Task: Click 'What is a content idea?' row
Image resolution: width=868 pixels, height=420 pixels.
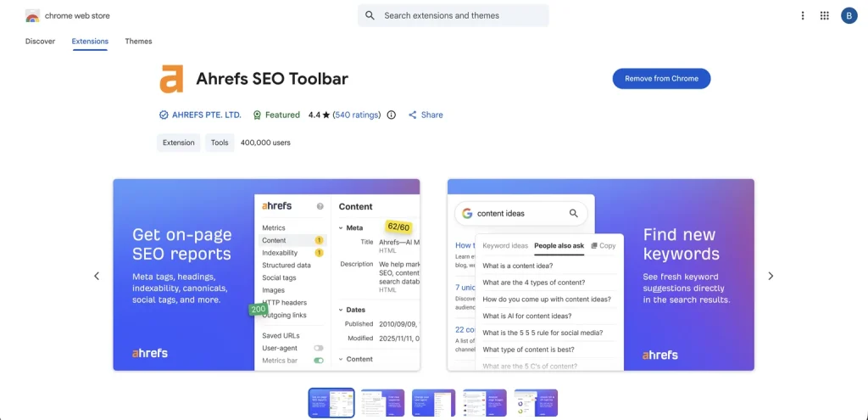Action: pyautogui.click(x=549, y=266)
